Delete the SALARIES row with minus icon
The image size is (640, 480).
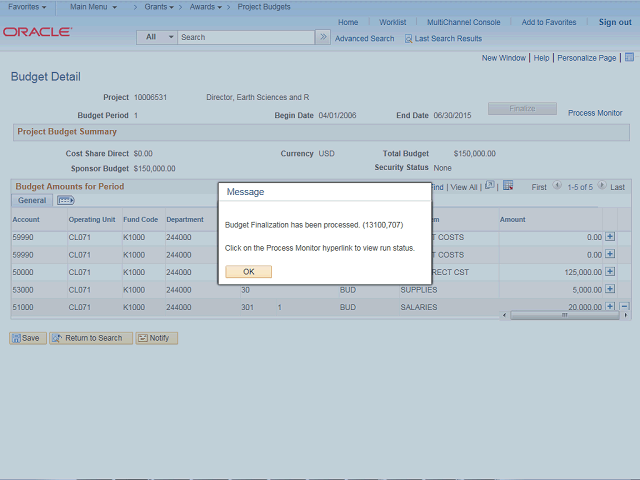tap(624, 306)
